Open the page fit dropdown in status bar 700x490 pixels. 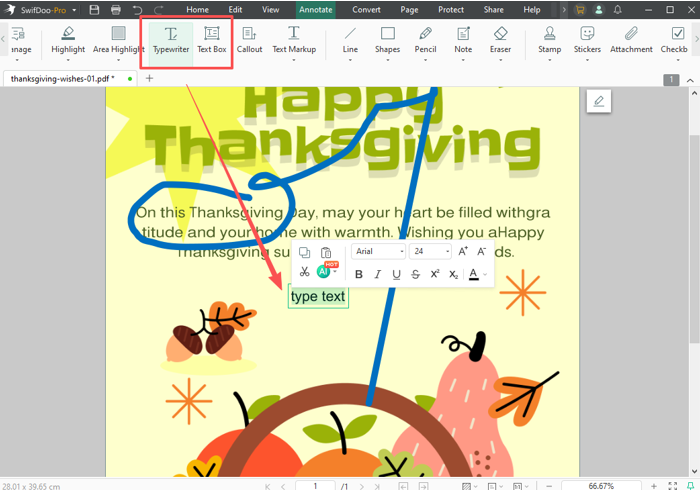pos(520,486)
